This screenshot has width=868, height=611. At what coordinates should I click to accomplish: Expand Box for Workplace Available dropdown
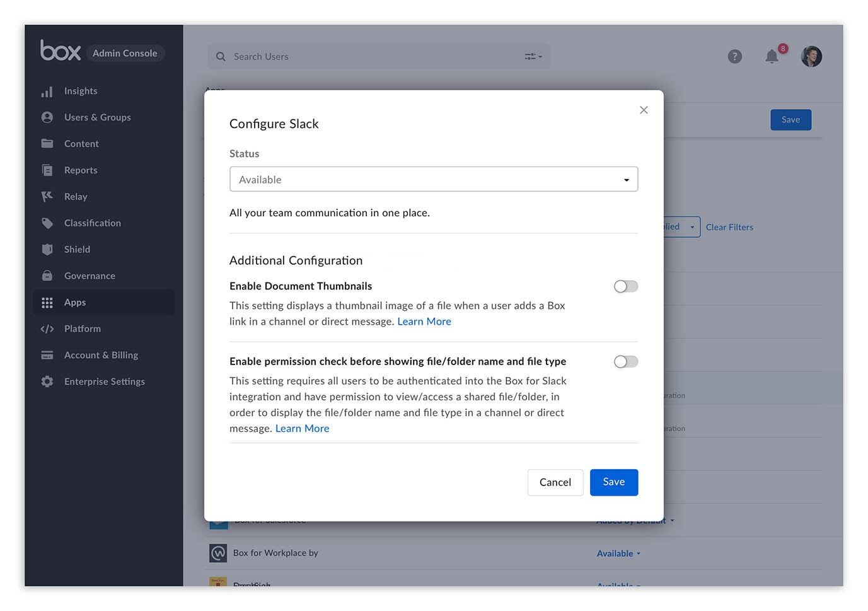618,554
